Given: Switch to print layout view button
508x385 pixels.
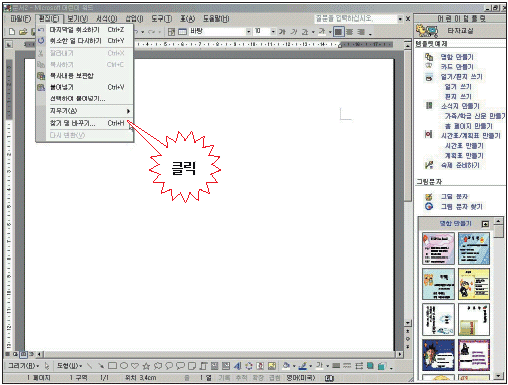Looking at the screenshot, I should (x=23, y=354).
